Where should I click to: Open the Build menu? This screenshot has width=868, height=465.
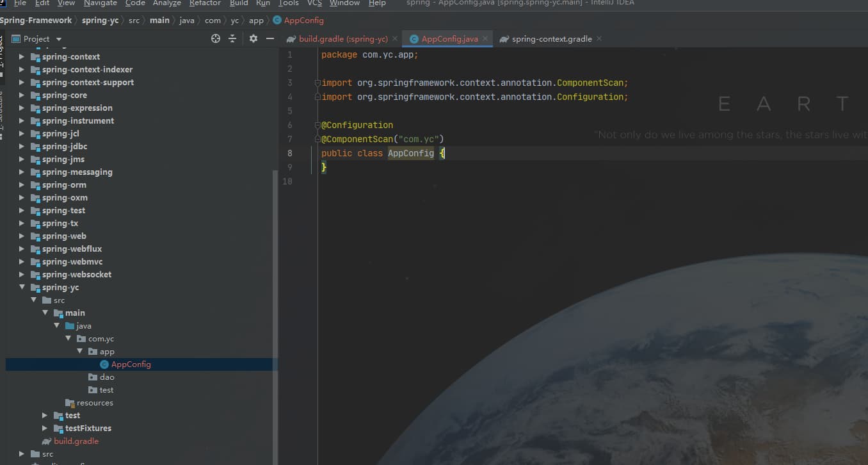pos(239,3)
